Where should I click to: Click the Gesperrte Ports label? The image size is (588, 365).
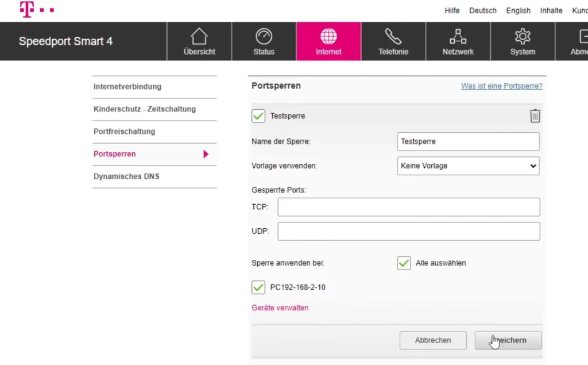(x=278, y=190)
